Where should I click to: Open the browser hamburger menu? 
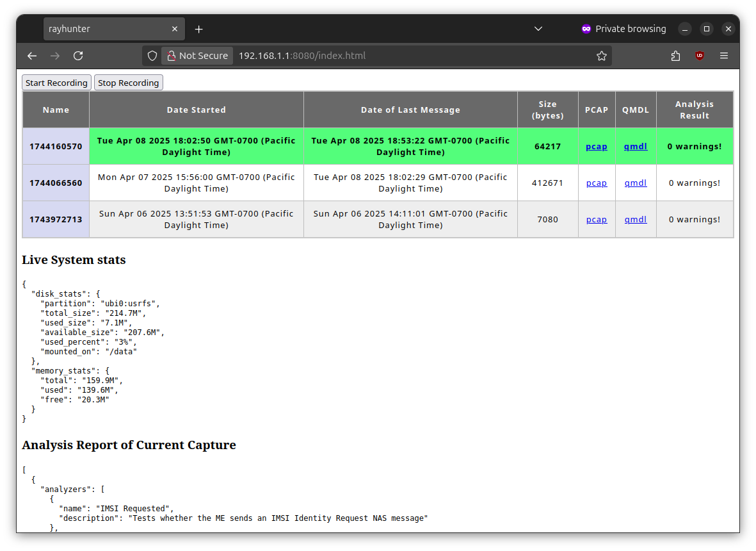pyautogui.click(x=724, y=56)
